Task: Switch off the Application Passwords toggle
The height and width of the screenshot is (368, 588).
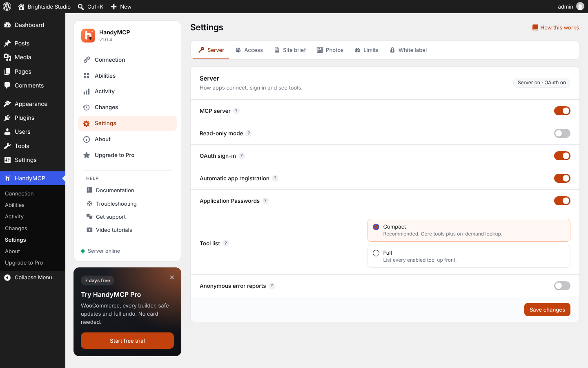Action: [562, 201]
